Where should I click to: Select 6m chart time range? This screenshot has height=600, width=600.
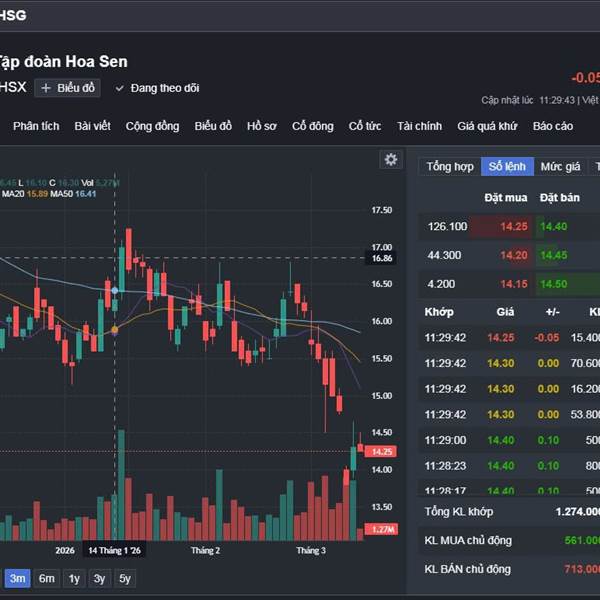[x=46, y=578]
